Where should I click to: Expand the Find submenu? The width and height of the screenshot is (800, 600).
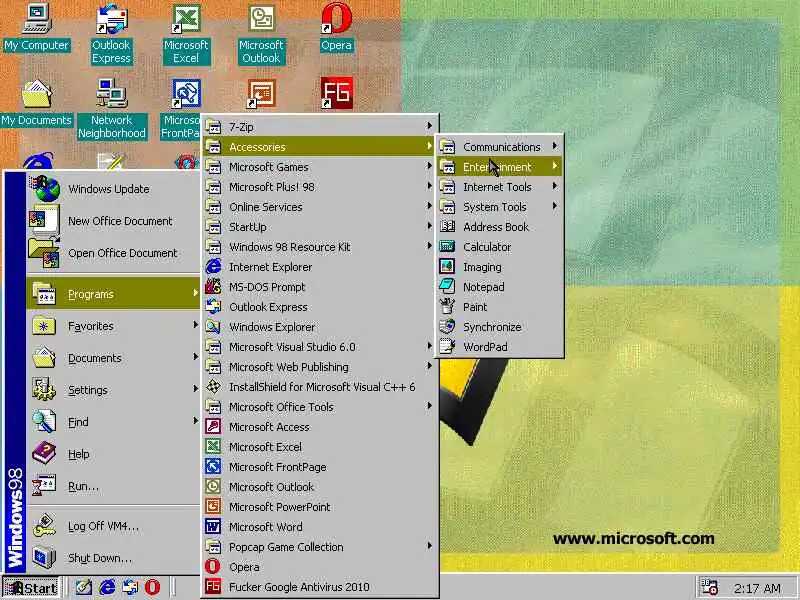[113, 422]
